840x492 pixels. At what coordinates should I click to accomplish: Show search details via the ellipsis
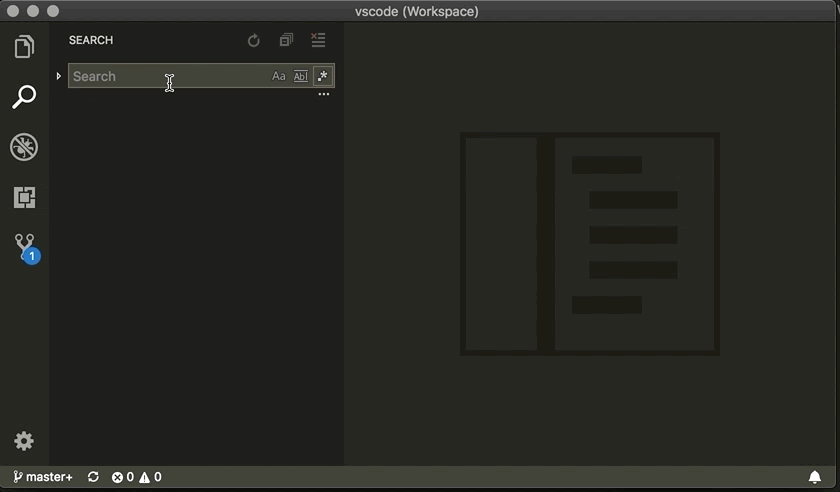coord(323,95)
